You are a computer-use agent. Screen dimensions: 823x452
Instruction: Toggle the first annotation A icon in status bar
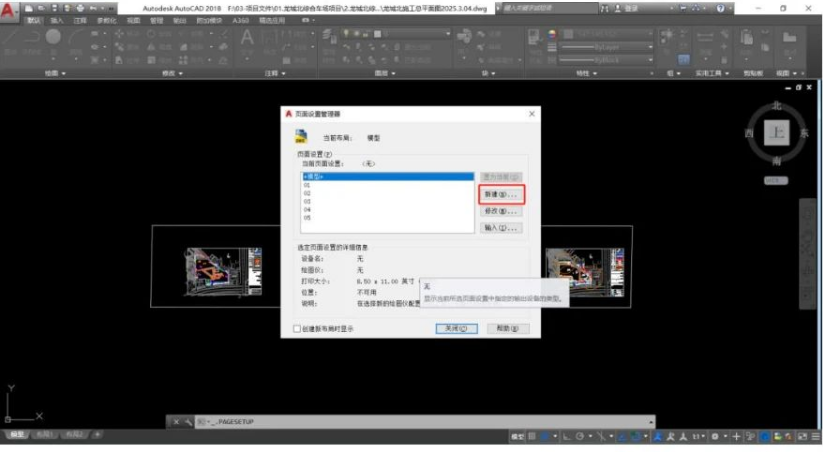pyautogui.click(x=658, y=436)
